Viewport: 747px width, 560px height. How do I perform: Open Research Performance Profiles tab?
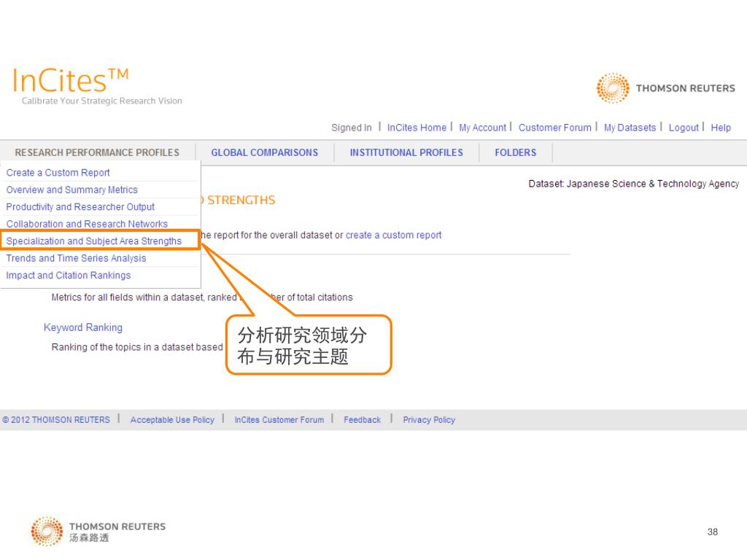point(97,152)
